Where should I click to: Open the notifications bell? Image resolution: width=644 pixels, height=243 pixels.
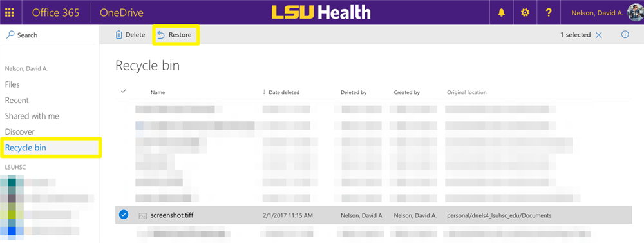[x=502, y=13]
